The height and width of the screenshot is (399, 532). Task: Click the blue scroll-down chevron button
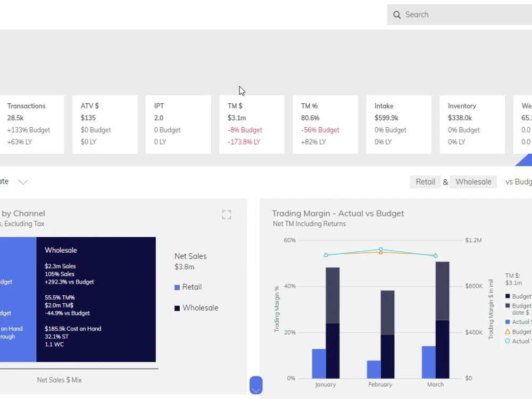pyautogui.click(x=256, y=385)
